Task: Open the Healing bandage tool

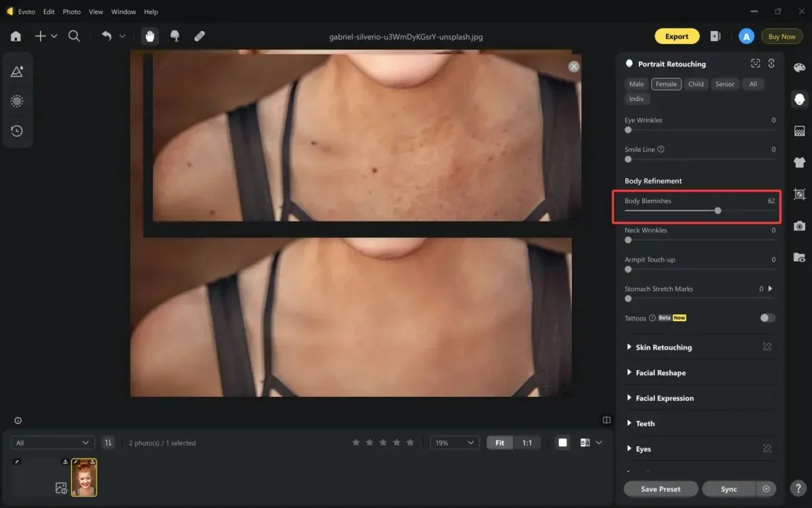Action: (200, 37)
